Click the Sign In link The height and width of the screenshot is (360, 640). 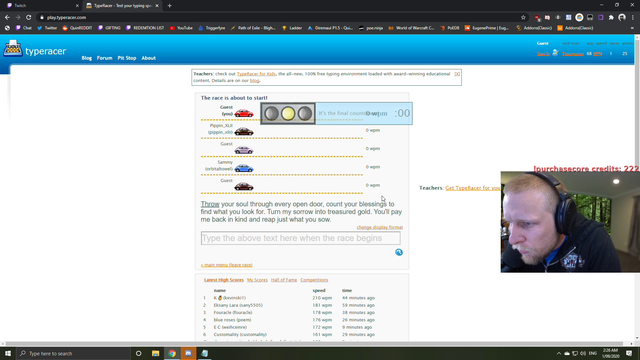(x=543, y=54)
